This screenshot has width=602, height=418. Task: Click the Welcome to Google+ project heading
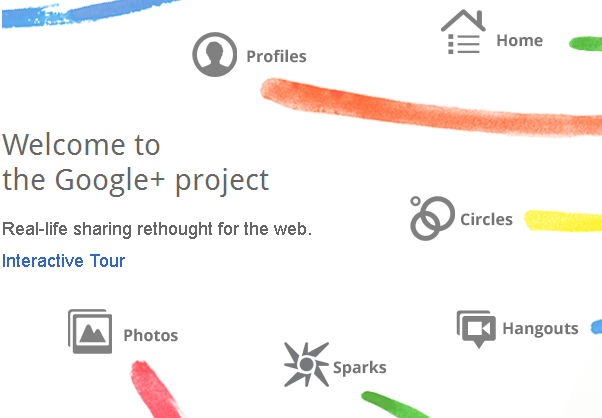tap(136, 163)
